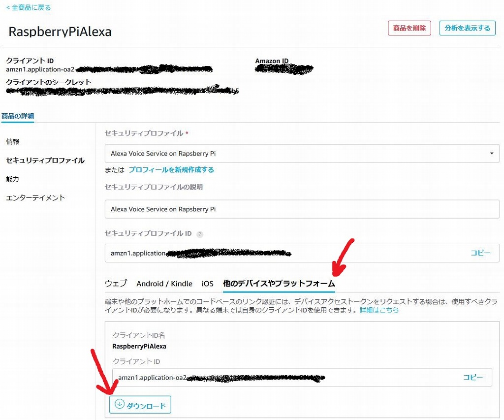Focus the セキュリティプロファイルの説明 text field

[302, 209]
